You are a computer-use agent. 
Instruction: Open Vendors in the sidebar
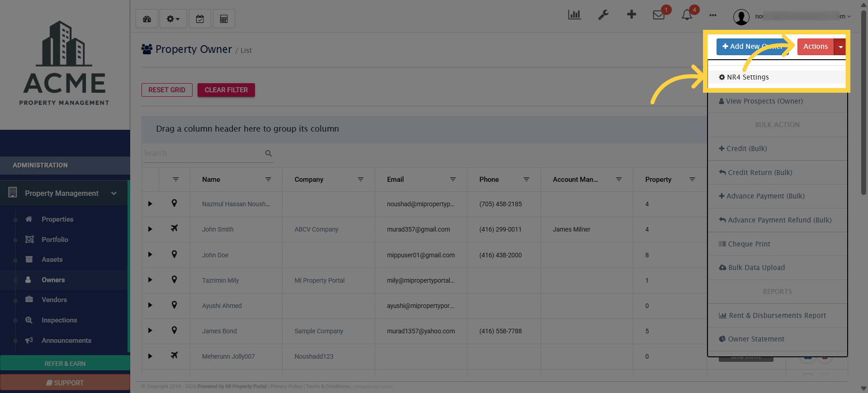(x=54, y=300)
